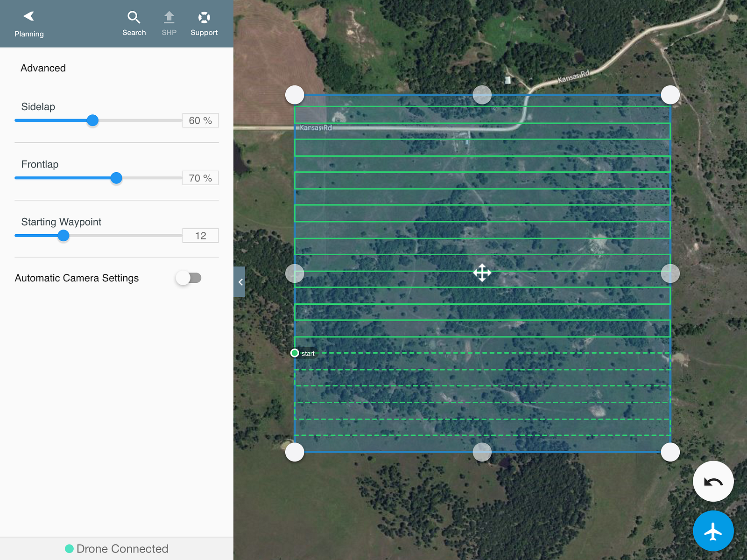Viewport: 747px width, 560px height.
Task: Click the Starting Waypoint 12 value field
Action: click(200, 236)
